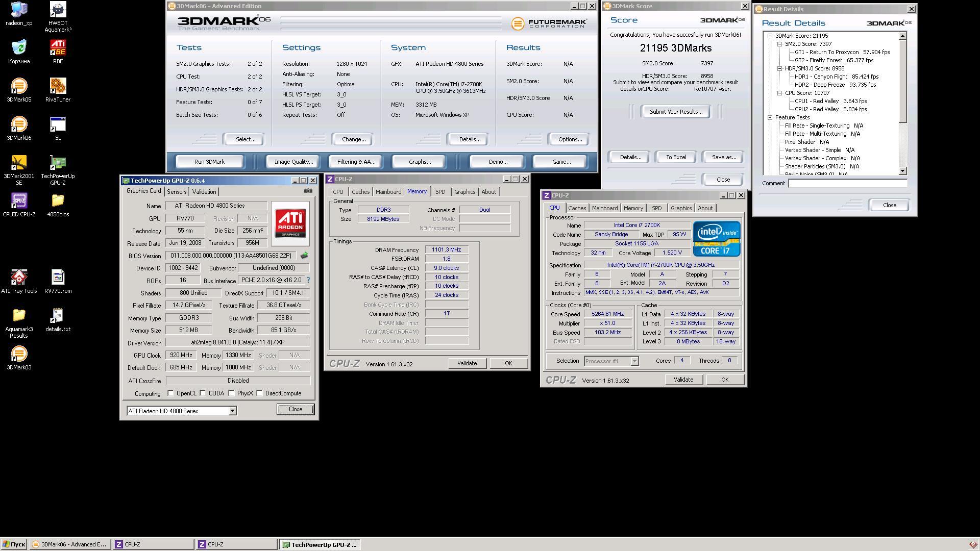Switch to Sensors tab in GPU-Z
The image size is (980, 551).
click(x=177, y=192)
